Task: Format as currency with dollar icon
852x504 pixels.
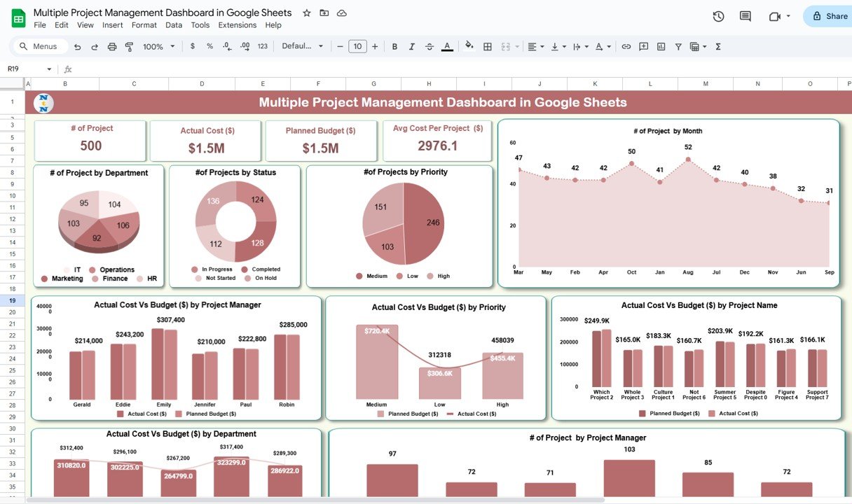Action: 193,47
